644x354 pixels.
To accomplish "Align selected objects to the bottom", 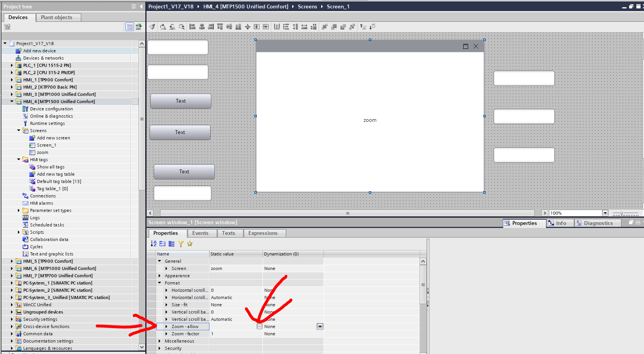I will [x=238, y=27].
